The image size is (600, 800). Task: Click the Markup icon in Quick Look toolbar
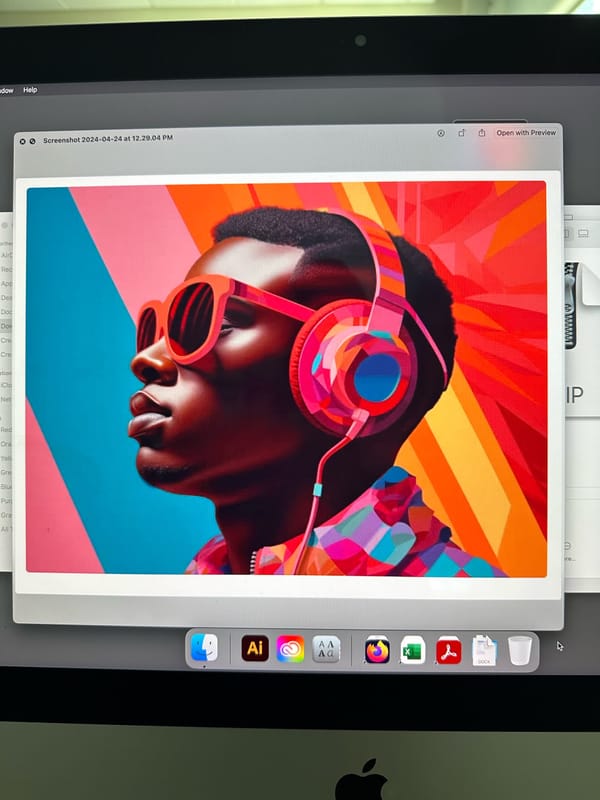coord(441,133)
